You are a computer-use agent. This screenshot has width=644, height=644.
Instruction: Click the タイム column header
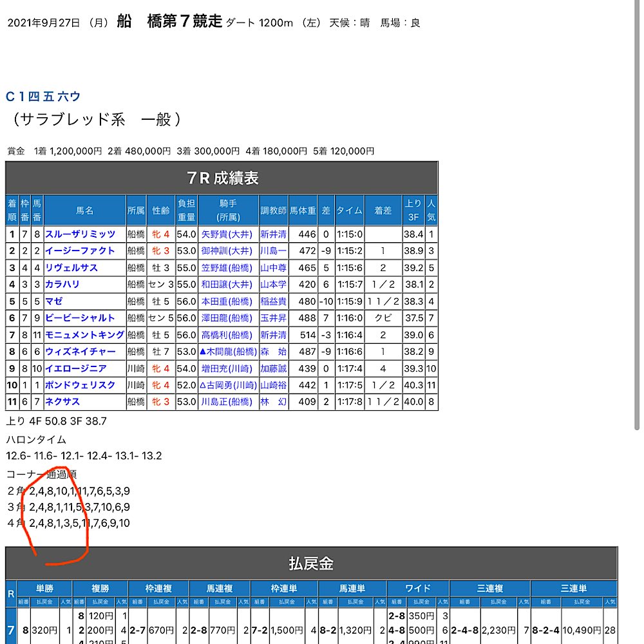[x=349, y=211]
